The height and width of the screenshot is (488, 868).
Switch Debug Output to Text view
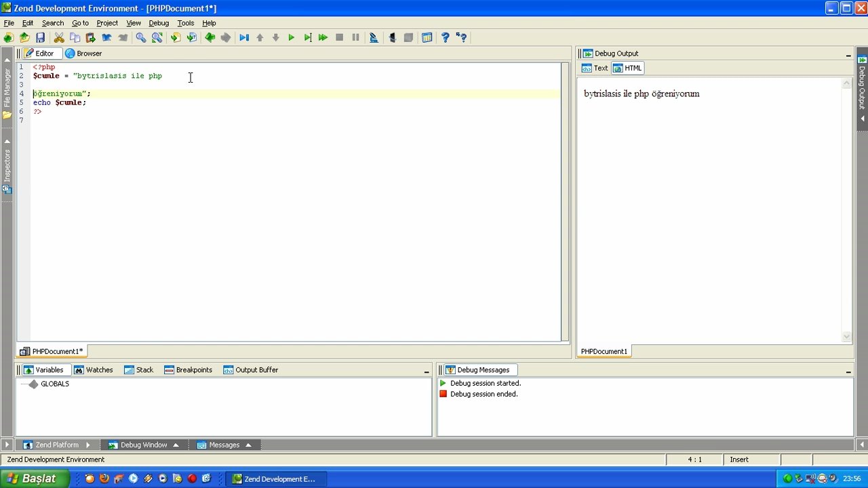[595, 68]
